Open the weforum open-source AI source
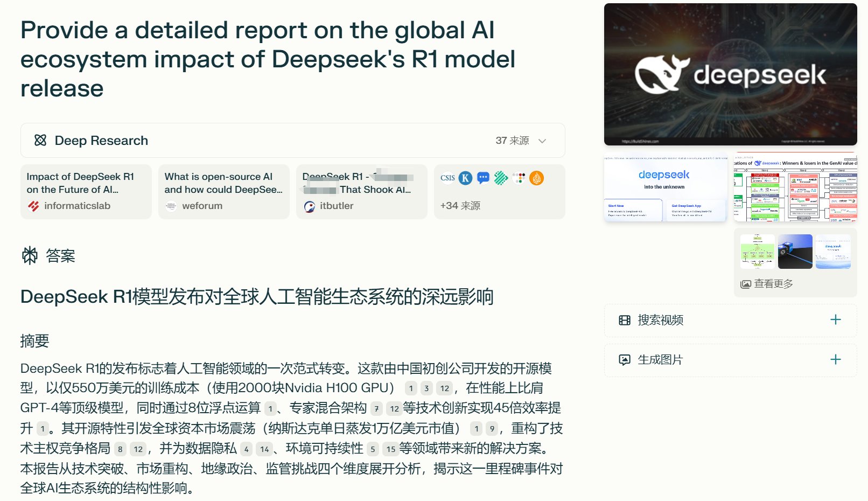Viewport: 868px width, 501px height. 223,192
